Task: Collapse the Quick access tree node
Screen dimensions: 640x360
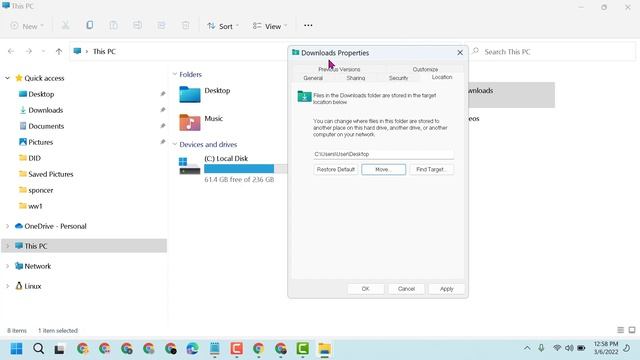Action: (7, 78)
